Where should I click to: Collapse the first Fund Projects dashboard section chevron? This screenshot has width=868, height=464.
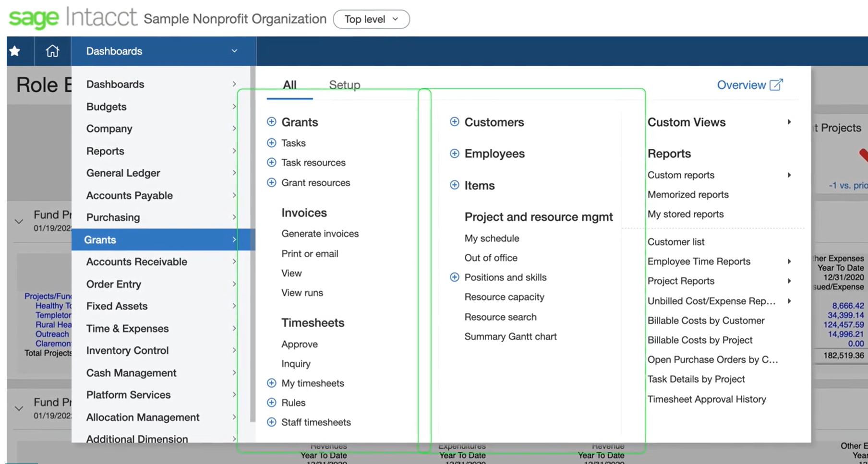pos(19,221)
